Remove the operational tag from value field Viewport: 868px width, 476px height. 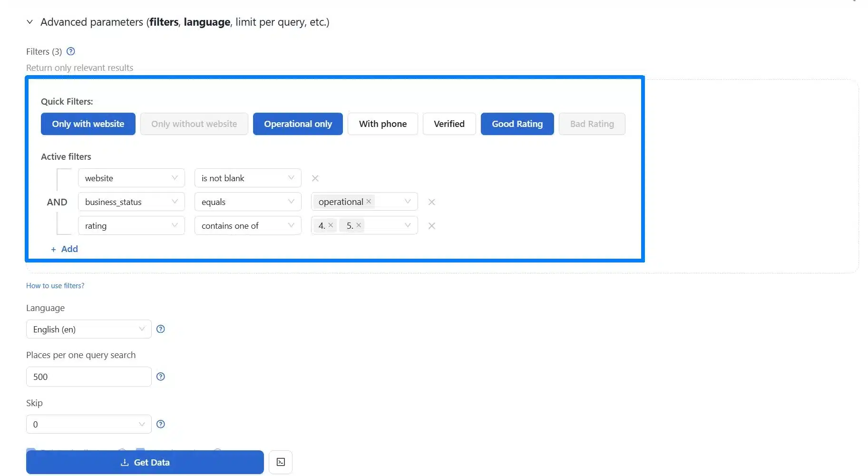pyautogui.click(x=369, y=202)
